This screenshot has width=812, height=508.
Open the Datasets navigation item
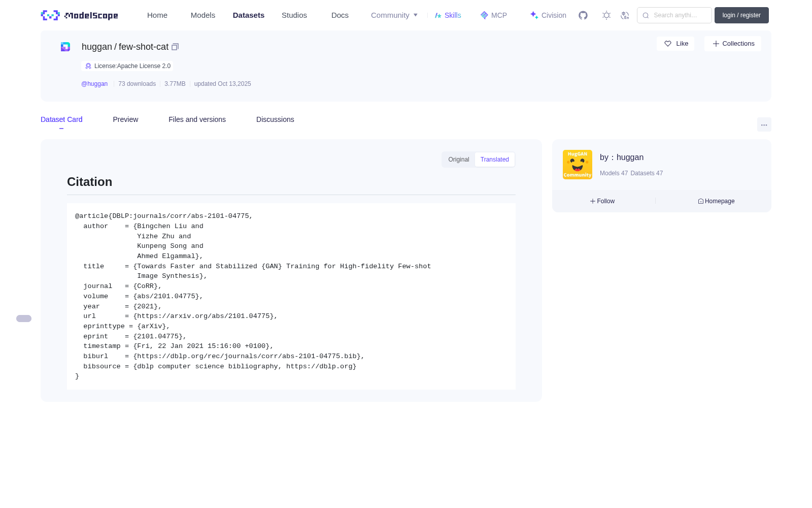(249, 15)
